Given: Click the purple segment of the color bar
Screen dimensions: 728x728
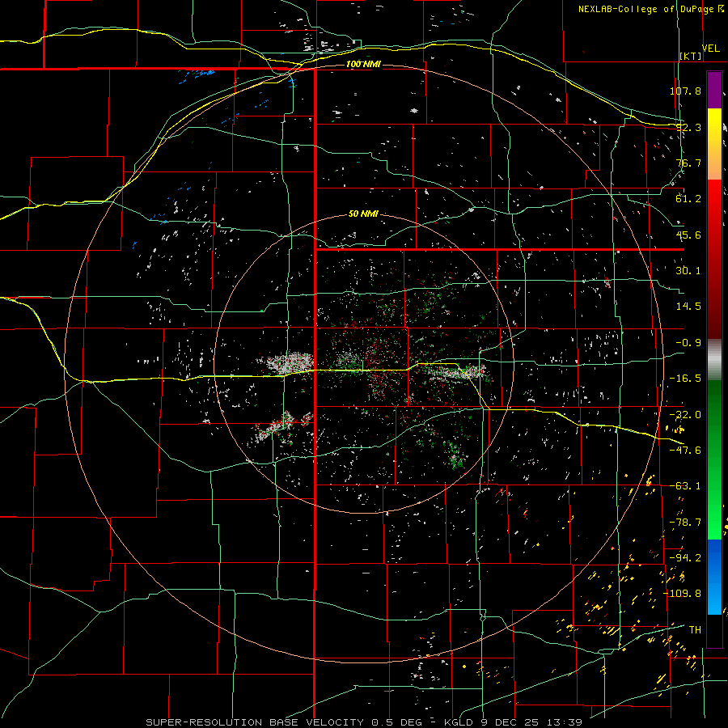Looking at the screenshot, I should point(714,90).
